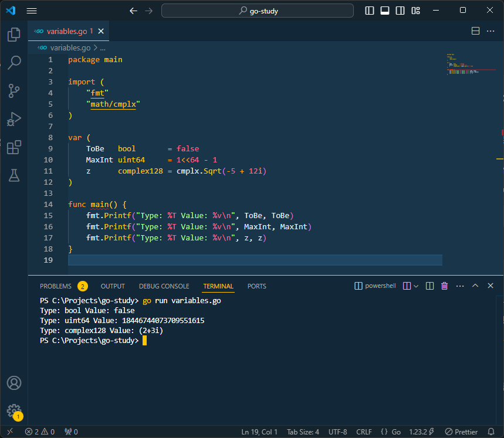The width and height of the screenshot is (504, 438).
Task: Open the Search view in activity bar
Action: (x=13, y=62)
